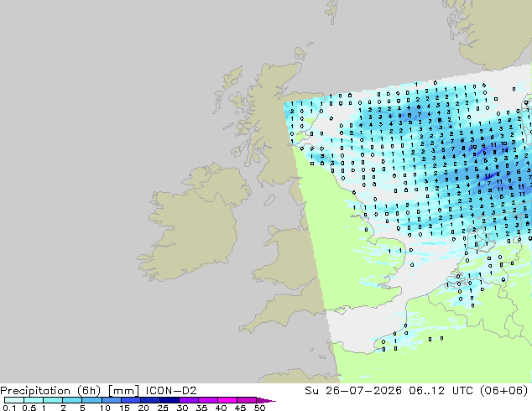Click the 35–40 mm legend swatch
The image size is (532, 411).
(208, 400)
